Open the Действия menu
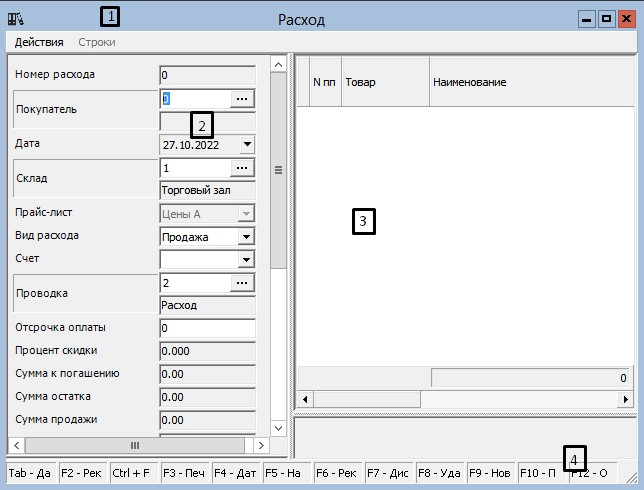Image resolution: width=644 pixels, height=490 pixels. pos(39,42)
